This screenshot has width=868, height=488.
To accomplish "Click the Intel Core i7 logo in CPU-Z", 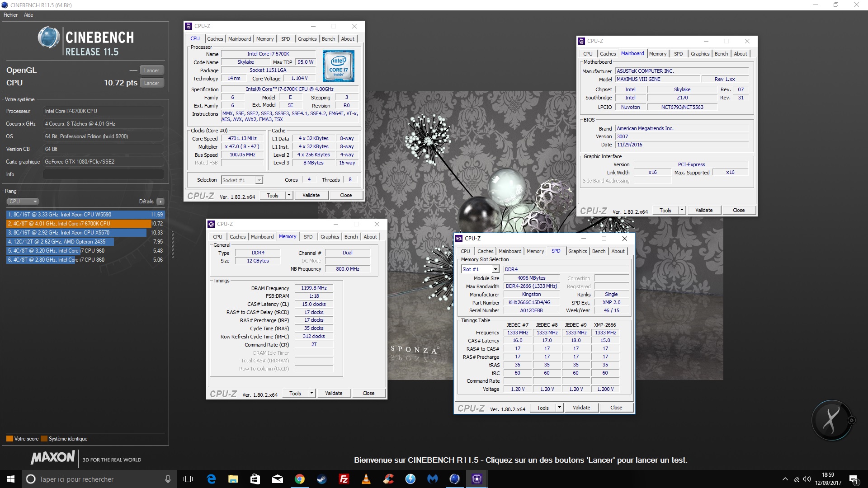I will coord(339,66).
